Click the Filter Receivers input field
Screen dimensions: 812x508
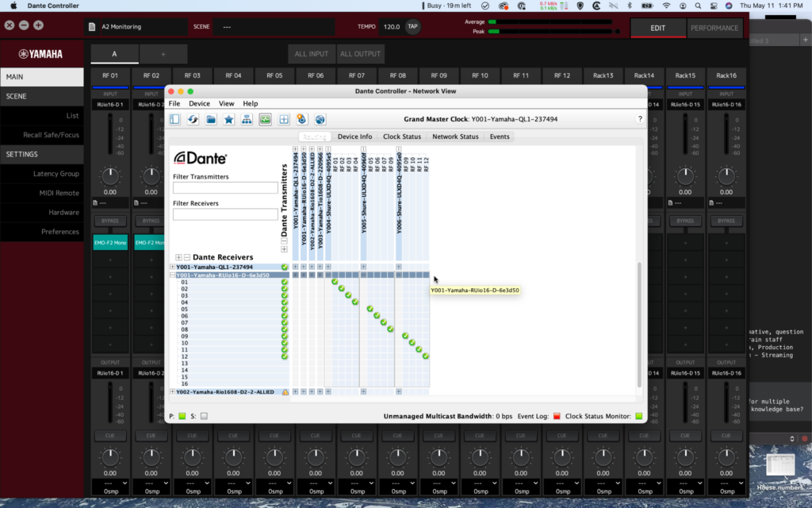225,214
